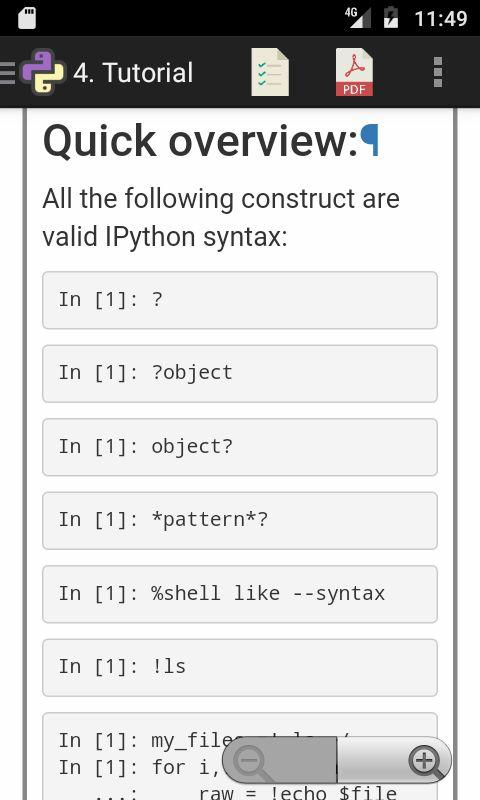Open the checklist document icon
480x800 pixels.
pyautogui.click(x=270, y=72)
